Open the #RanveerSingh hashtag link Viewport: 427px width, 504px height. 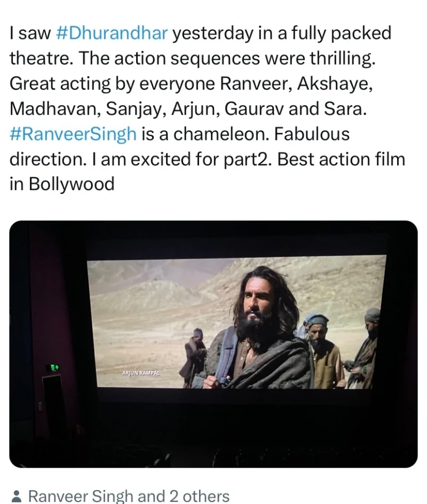click(x=73, y=134)
